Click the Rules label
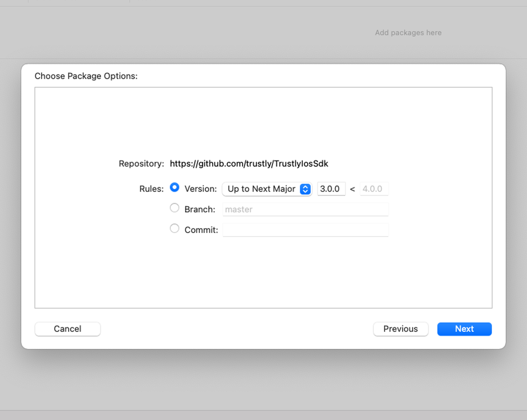 pyautogui.click(x=151, y=189)
